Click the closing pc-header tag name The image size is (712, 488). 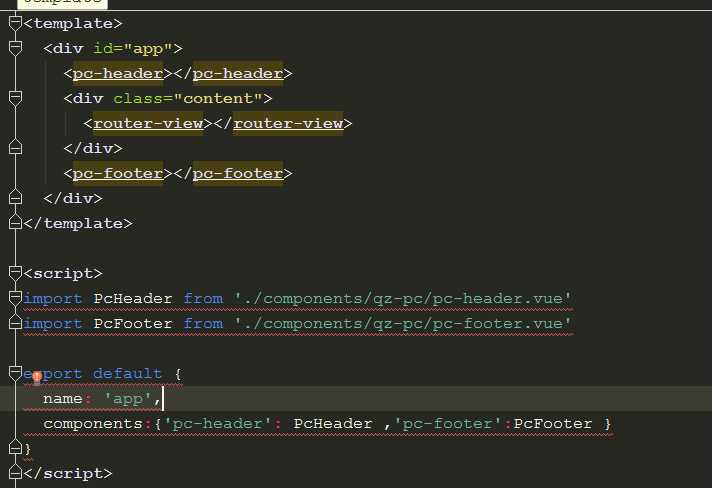pyautogui.click(x=237, y=73)
